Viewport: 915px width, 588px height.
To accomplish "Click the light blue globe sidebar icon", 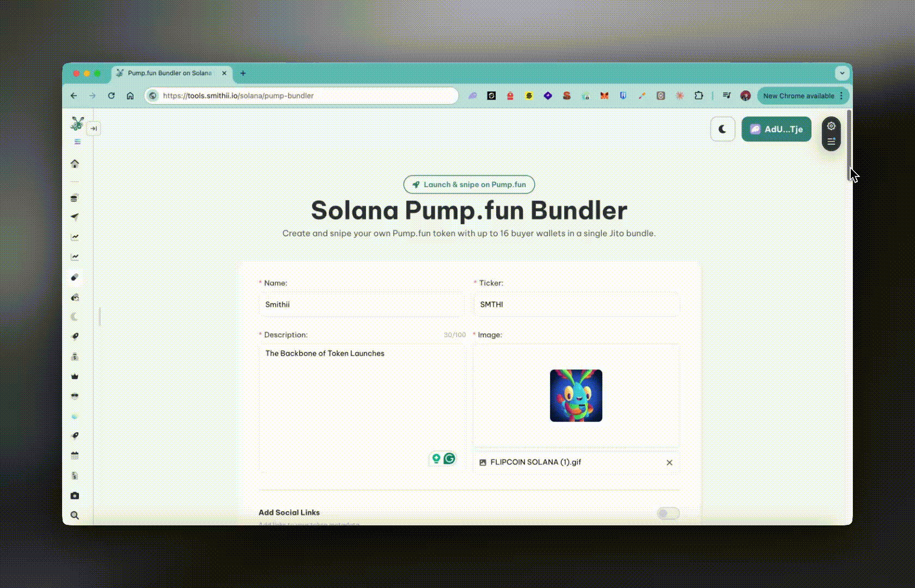I will pos(75,416).
